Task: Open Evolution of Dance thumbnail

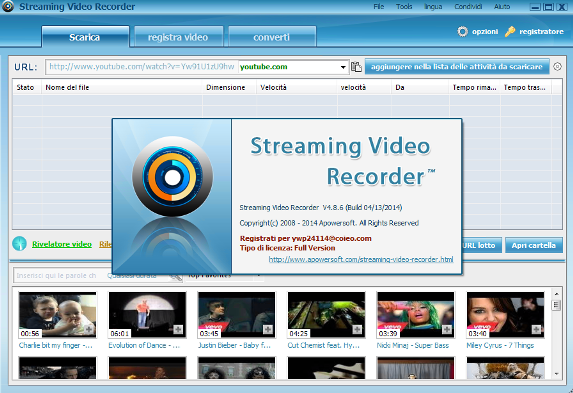Action: pyautogui.click(x=147, y=315)
